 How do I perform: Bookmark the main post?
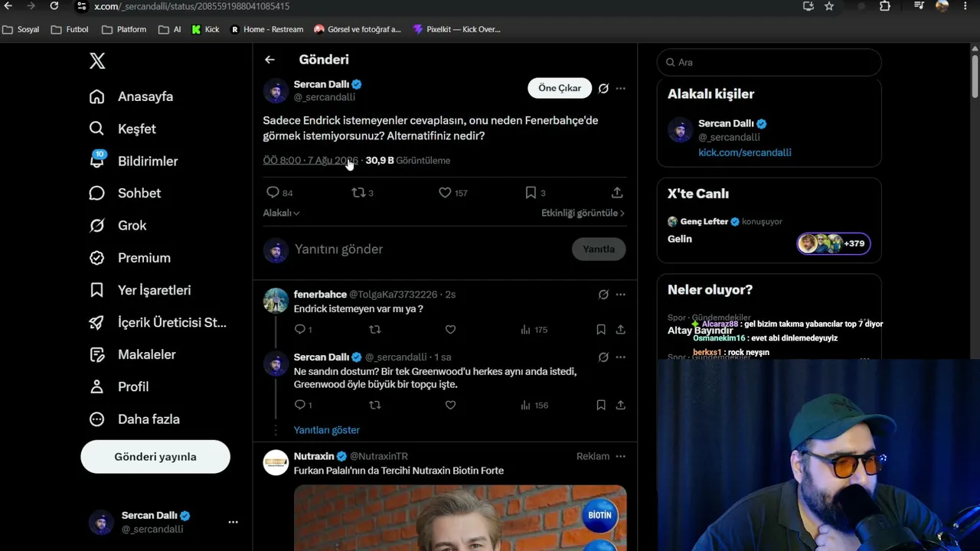click(531, 193)
